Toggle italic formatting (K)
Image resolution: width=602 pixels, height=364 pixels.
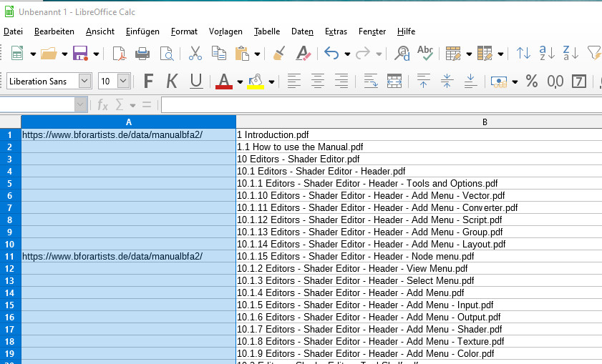[172, 81]
